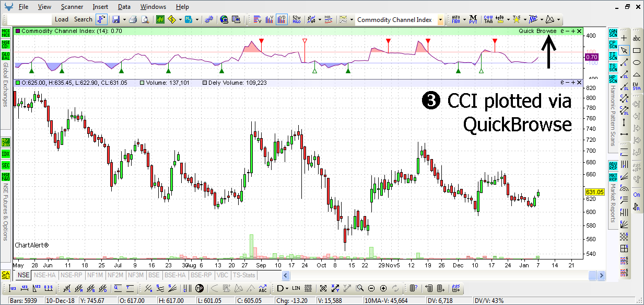Switch to the NSE-RP tab

click(x=71, y=275)
